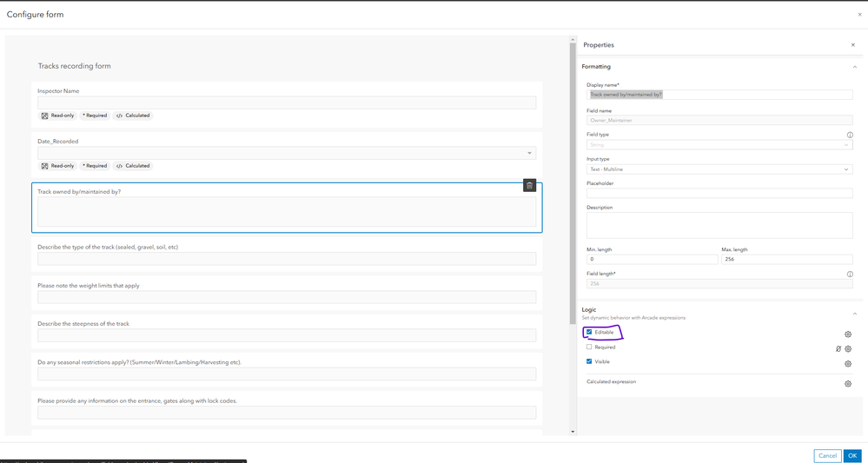Select the track type description field
The width and height of the screenshot is (868, 463).
click(x=287, y=259)
